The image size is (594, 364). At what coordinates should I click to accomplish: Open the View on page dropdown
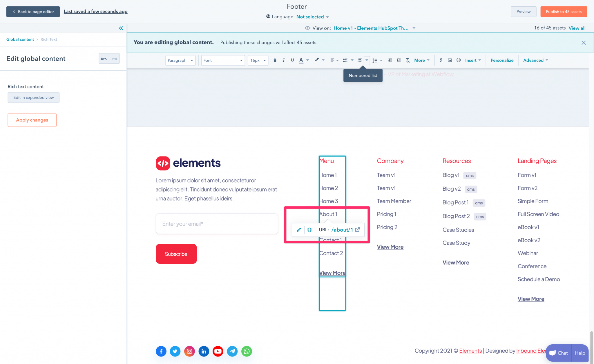(x=374, y=28)
